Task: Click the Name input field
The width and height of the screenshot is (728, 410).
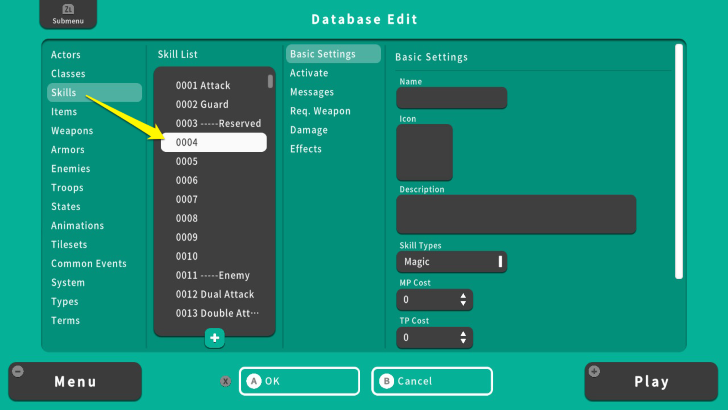Action: click(x=451, y=98)
